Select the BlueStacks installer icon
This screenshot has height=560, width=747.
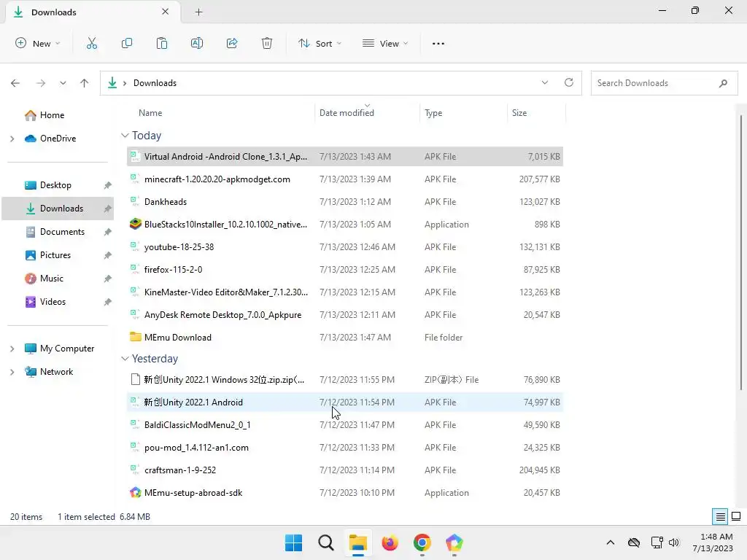[135, 224]
